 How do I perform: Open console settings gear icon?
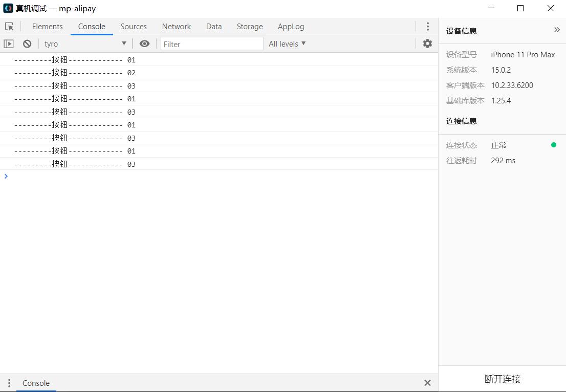click(x=427, y=44)
